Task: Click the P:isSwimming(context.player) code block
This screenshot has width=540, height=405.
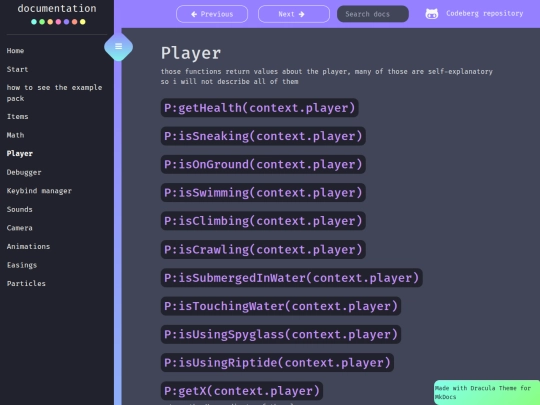Action: (263, 193)
